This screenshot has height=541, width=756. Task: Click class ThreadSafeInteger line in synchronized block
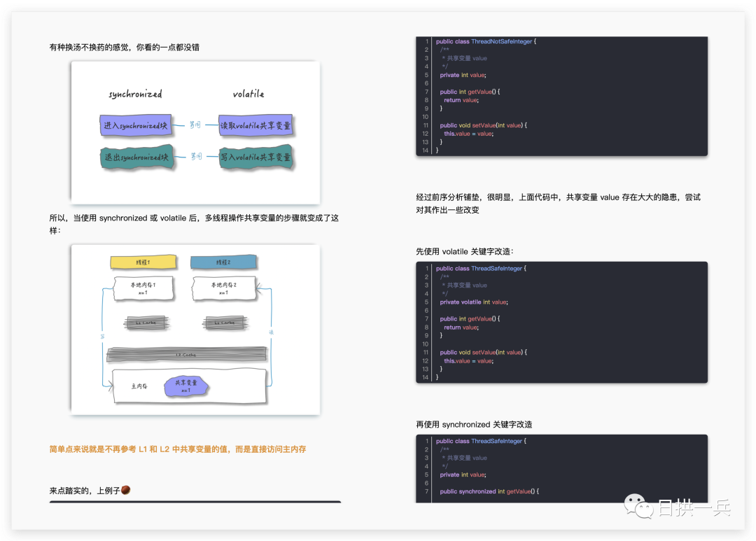tap(481, 441)
